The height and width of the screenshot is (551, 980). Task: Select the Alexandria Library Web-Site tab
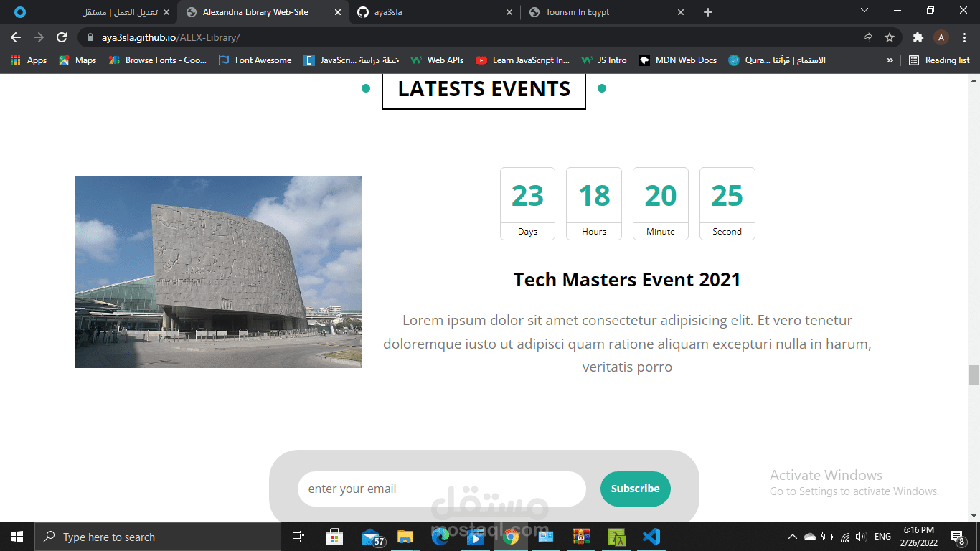click(263, 12)
